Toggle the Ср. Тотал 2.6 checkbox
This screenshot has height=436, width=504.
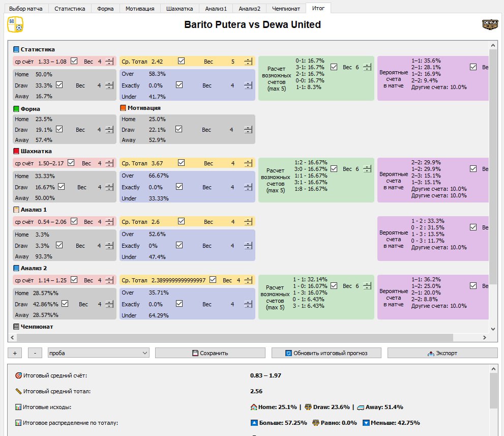pos(181,221)
